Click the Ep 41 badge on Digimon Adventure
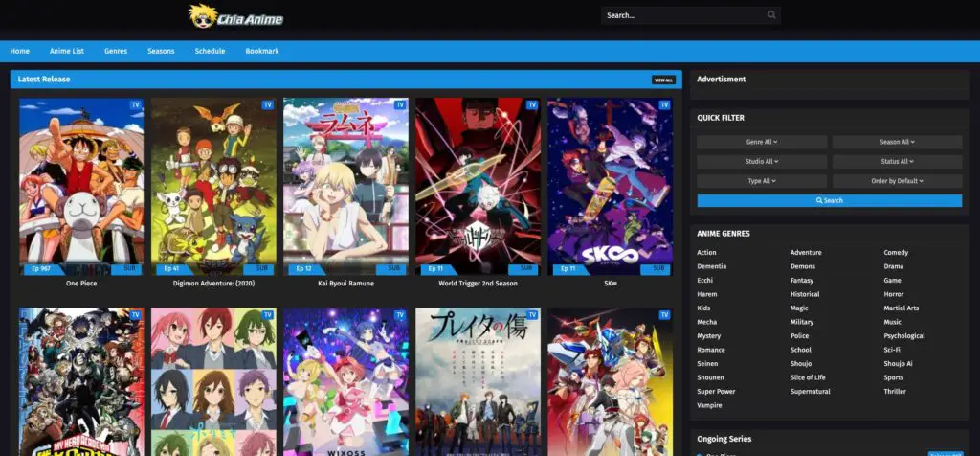 pyautogui.click(x=173, y=269)
